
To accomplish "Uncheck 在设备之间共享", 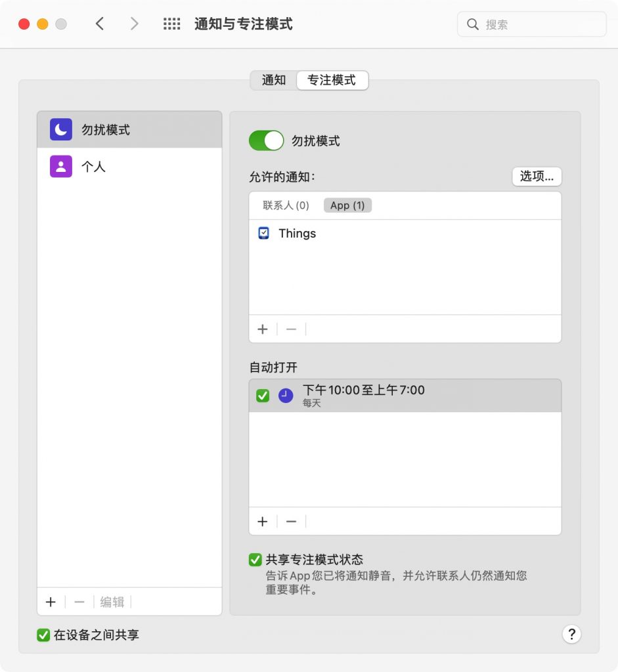I will [43, 635].
